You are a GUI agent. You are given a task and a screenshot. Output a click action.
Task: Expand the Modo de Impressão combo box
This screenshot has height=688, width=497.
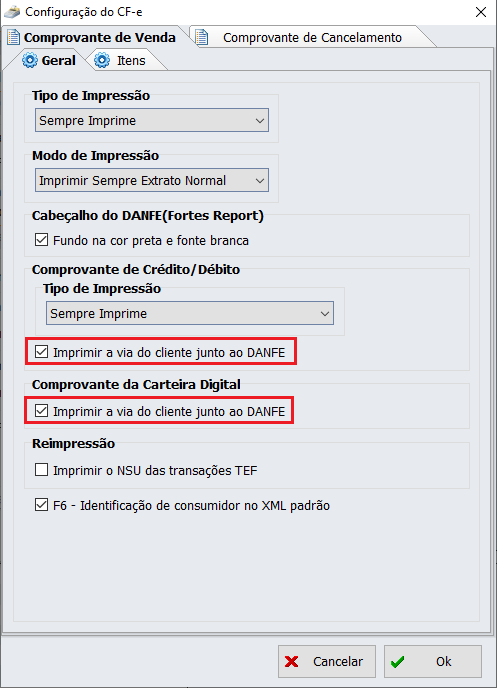[x=152, y=180]
